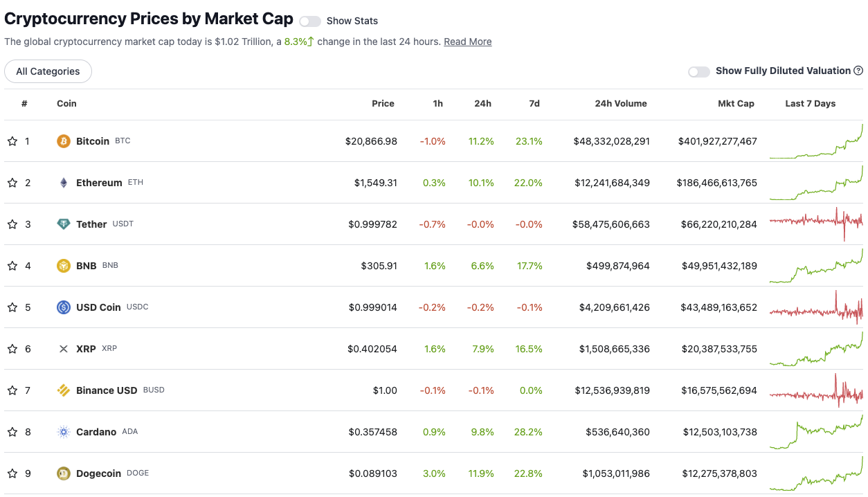Turn on Show Fully Diluted Valuation
The height and width of the screenshot is (497, 868).
click(x=699, y=71)
